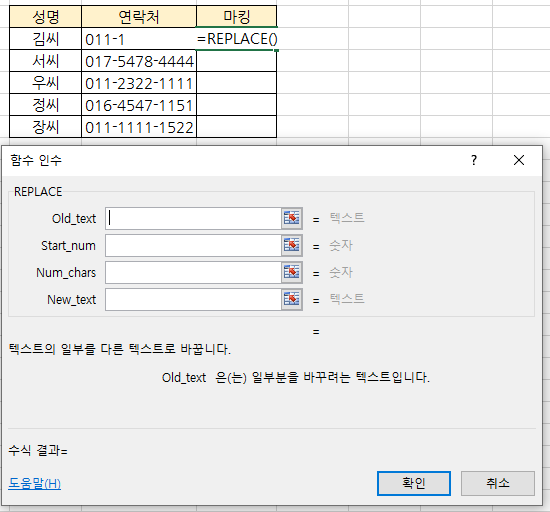Image resolution: width=550 pixels, height=512 pixels.
Task: Select the phone cell 017-5478-4444
Action: tap(139, 61)
